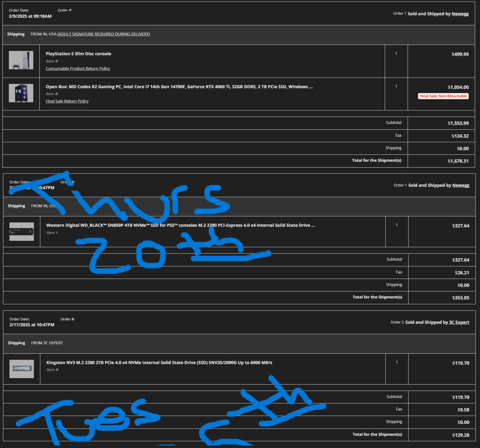Viewport: 480px width, 448px height.
Task: Click the $26.21 tax amount
Action: click(462, 273)
